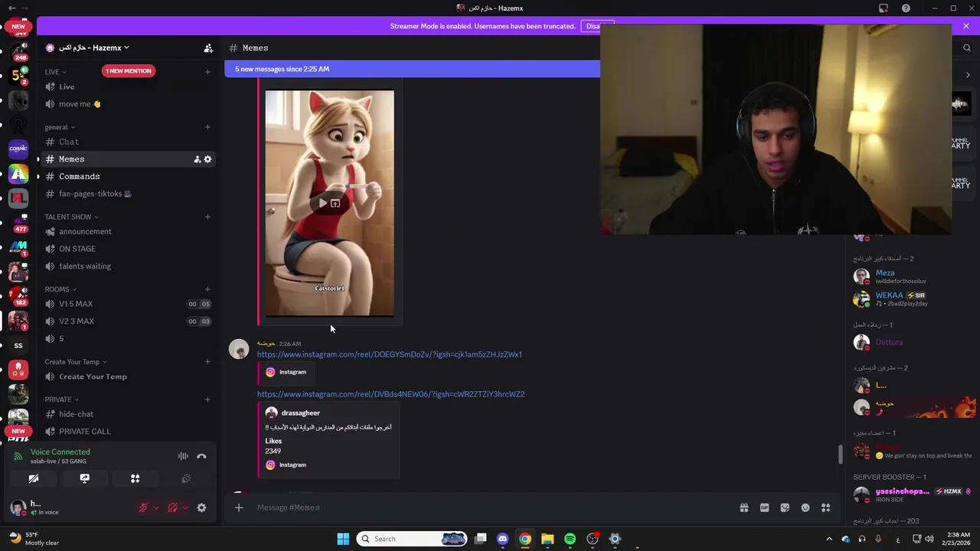Open Apps launcher in message bar
The width and height of the screenshot is (980, 551).
click(825, 507)
